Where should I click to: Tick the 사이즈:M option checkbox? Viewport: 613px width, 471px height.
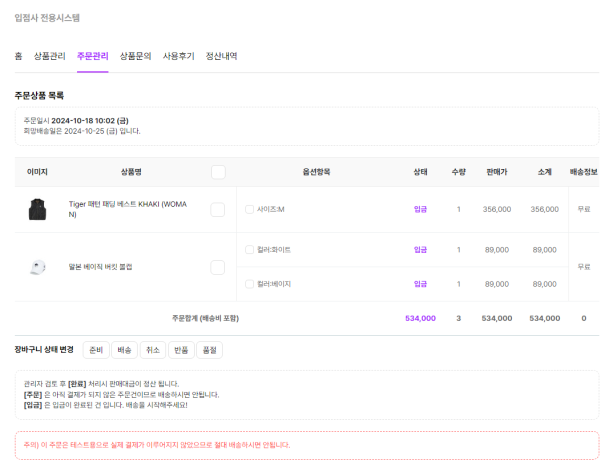pyautogui.click(x=249, y=210)
